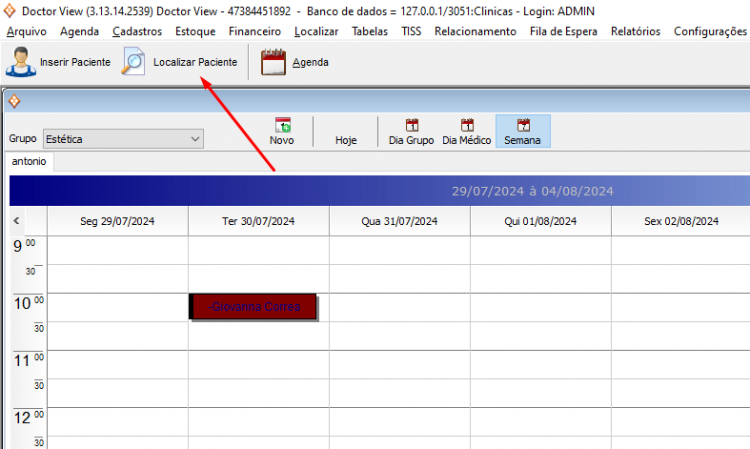Viewport: 750px width, 449px height.
Task: Click the Doctor View window icon
Action: click(x=11, y=11)
